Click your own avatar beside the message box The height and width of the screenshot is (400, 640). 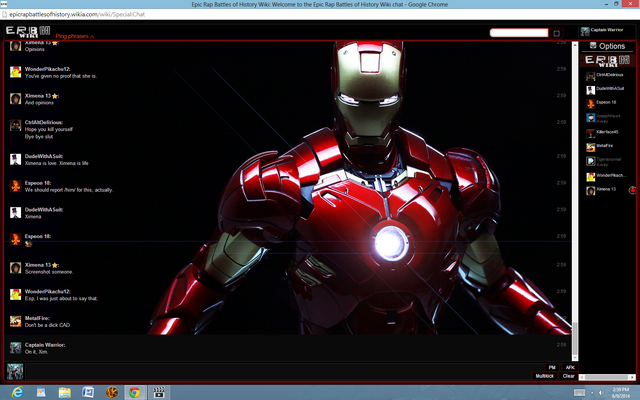(x=15, y=372)
